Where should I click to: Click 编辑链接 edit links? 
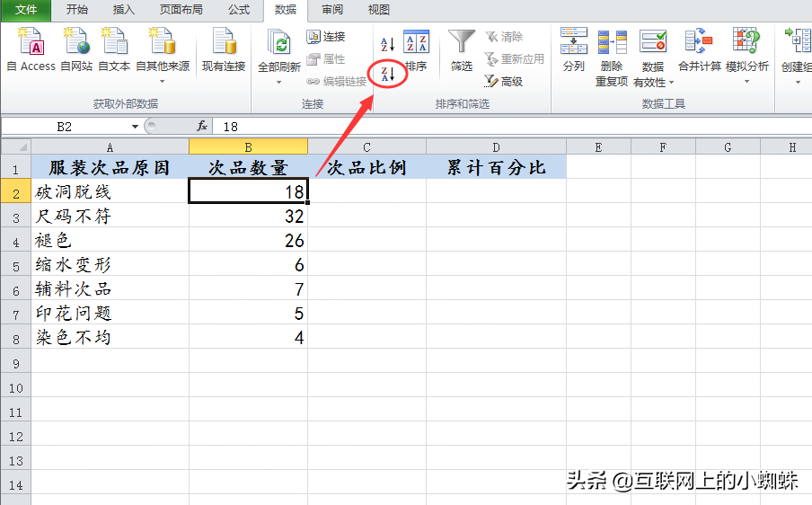[x=337, y=81]
